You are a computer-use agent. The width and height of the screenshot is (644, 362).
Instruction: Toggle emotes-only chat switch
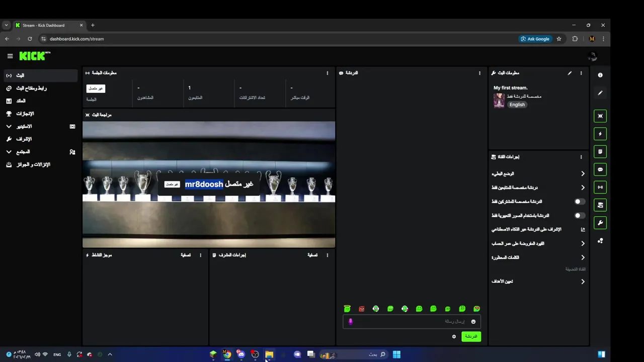[x=580, y=215]
